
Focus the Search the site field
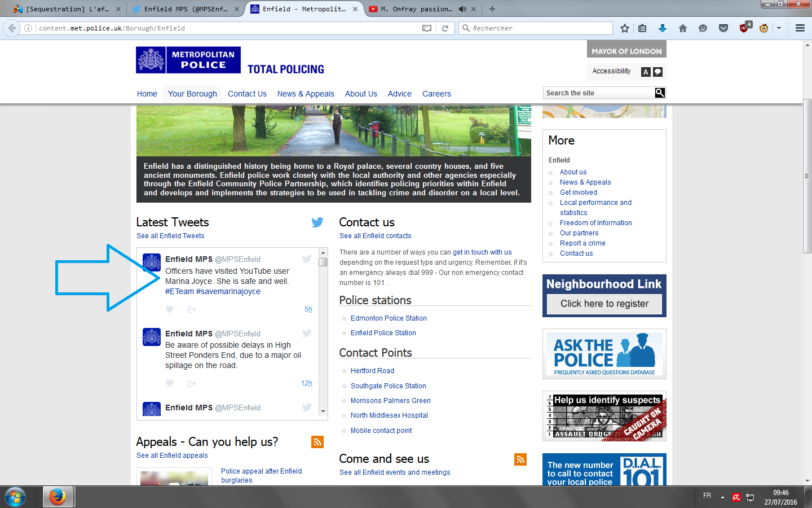pyautogui.click(x=599, y=93)
